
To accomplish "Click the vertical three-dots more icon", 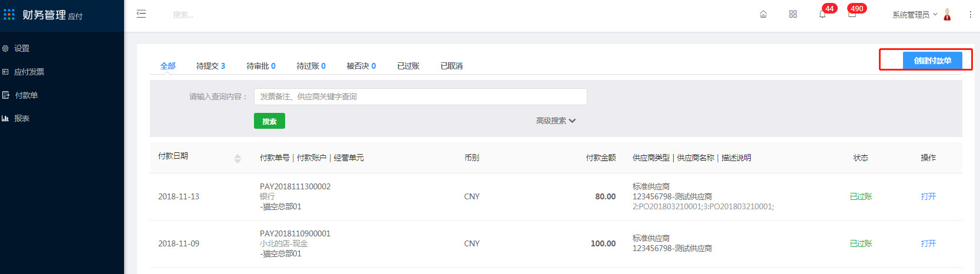I will pyautogui.click(x=970, y=15).
